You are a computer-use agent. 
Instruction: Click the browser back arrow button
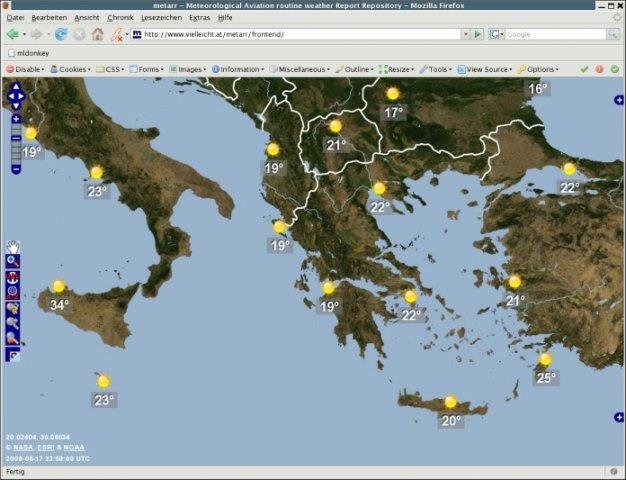pos(14,34)
